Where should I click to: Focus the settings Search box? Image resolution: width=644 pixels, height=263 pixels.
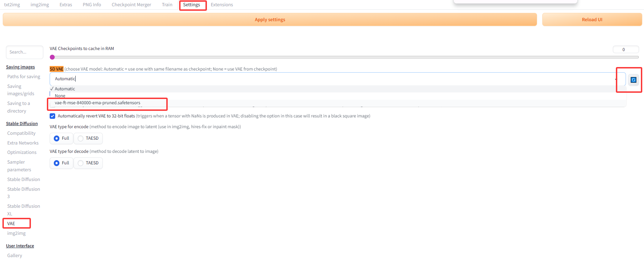tap(24, 52)
